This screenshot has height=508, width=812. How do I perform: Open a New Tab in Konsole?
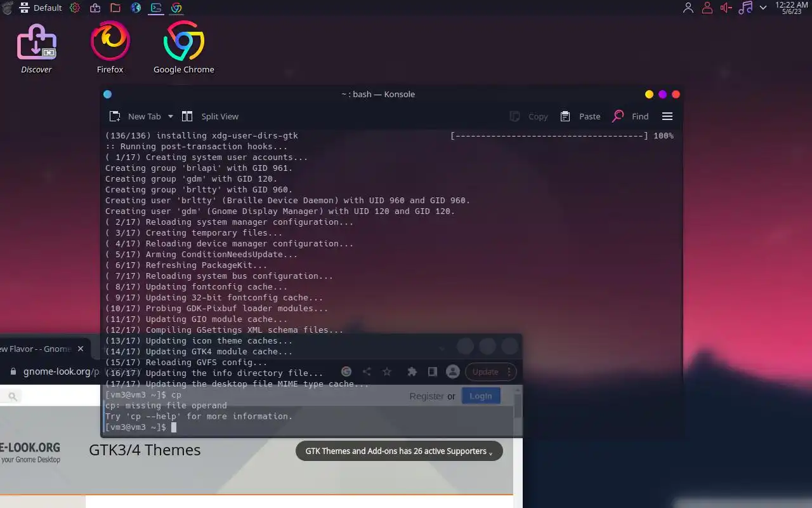[136, 116]
